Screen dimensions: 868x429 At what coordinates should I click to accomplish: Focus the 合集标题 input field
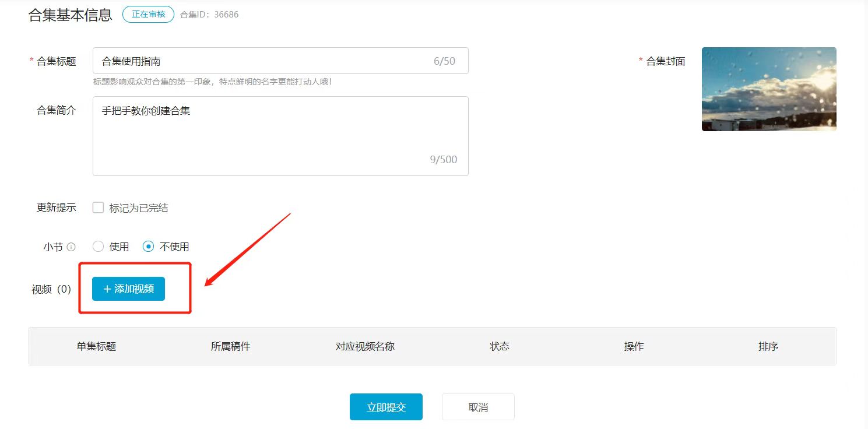pyautogui.click(x=262, y=61)
